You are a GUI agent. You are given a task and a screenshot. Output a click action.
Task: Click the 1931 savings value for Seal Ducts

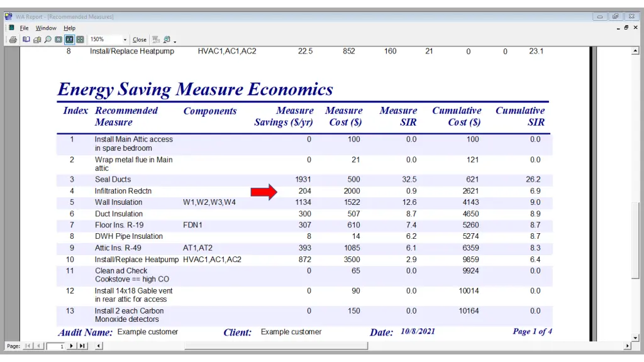pyautogui.click(x=303, y=179)
